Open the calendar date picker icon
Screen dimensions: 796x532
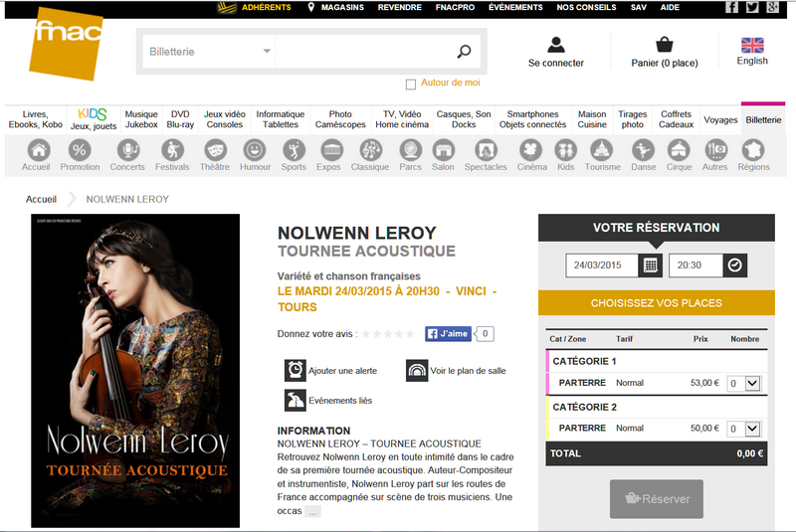click(x=651, y=266)
